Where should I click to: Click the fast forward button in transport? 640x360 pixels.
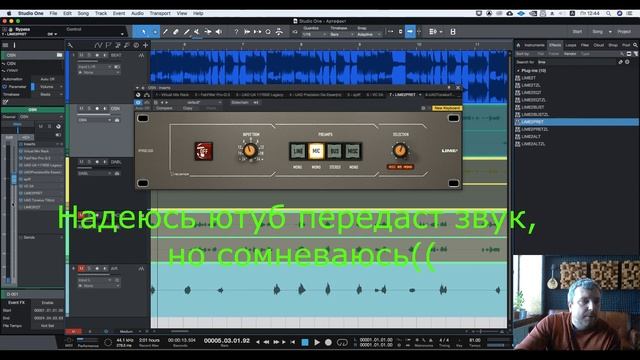276,342
